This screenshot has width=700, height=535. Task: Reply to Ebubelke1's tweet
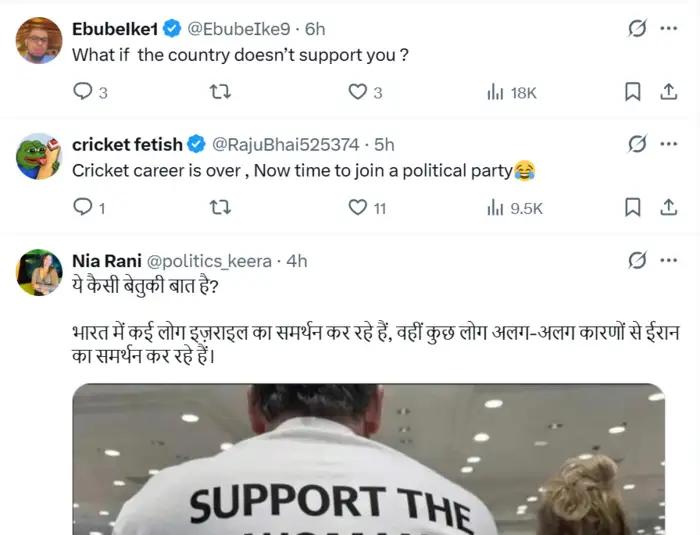tap(84, 92)
